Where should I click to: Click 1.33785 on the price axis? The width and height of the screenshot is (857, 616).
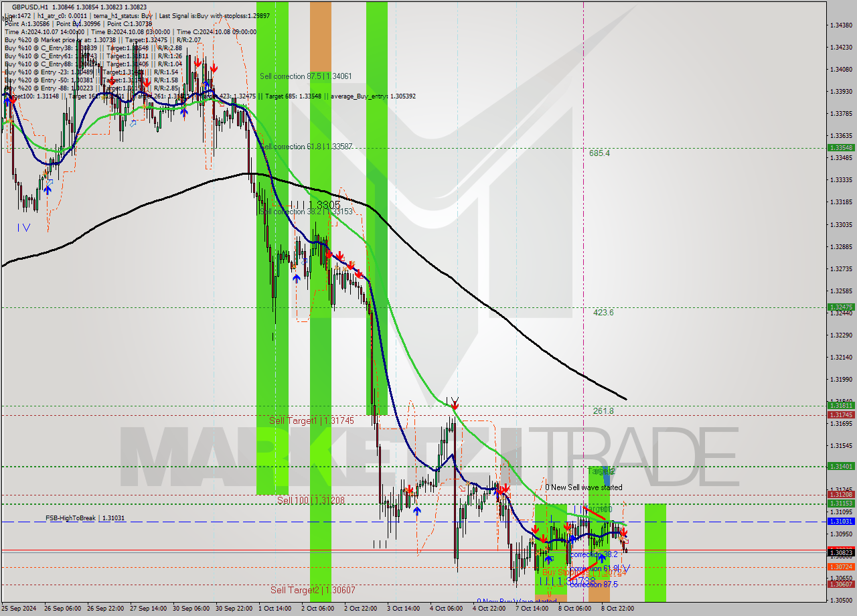pos(841,114)
